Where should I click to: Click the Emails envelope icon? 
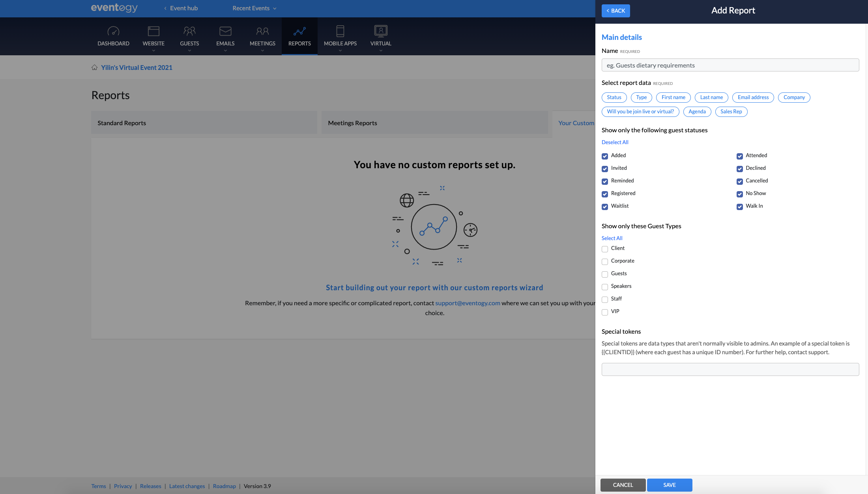click(x=225, y=31)
